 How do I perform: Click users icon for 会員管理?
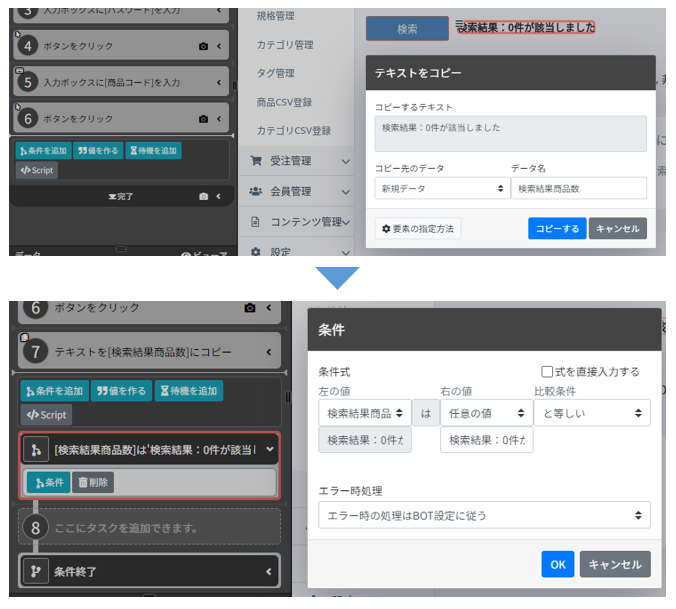(x=256, y=191)
